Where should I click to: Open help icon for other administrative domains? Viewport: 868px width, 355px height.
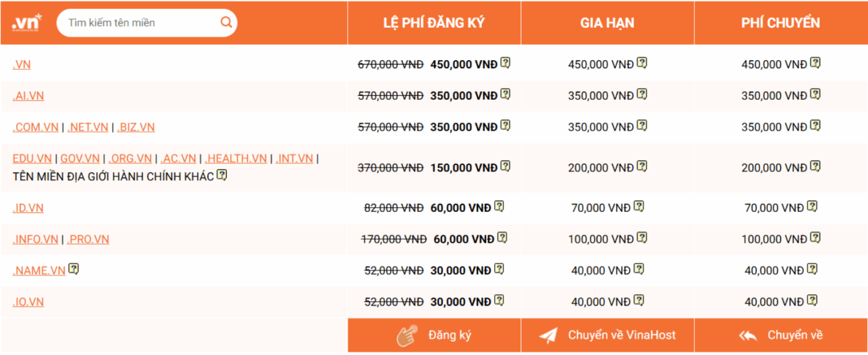click(x=222, y=176)
